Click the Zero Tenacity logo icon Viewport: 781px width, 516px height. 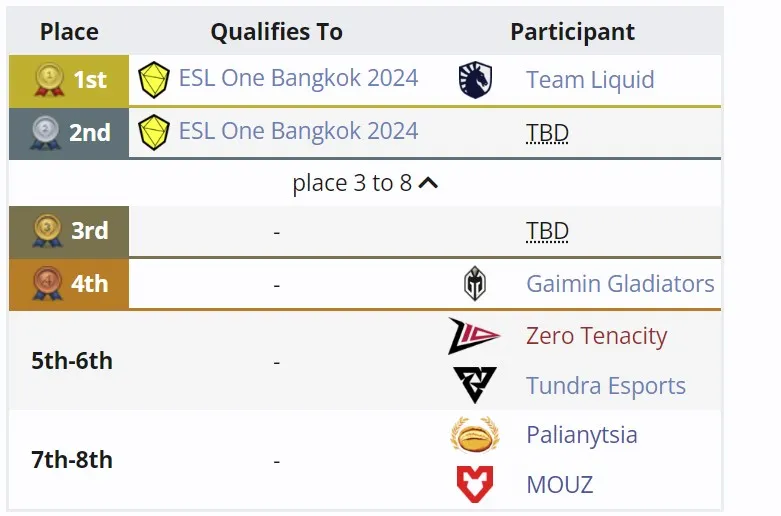point(474,336)
